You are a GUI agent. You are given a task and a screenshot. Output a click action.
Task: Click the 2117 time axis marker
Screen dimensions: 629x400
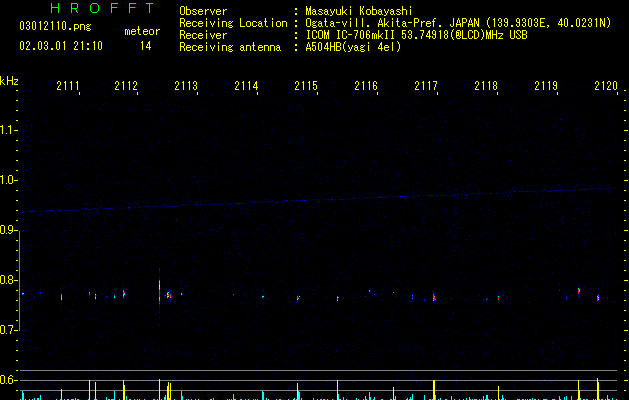point(426,86)
